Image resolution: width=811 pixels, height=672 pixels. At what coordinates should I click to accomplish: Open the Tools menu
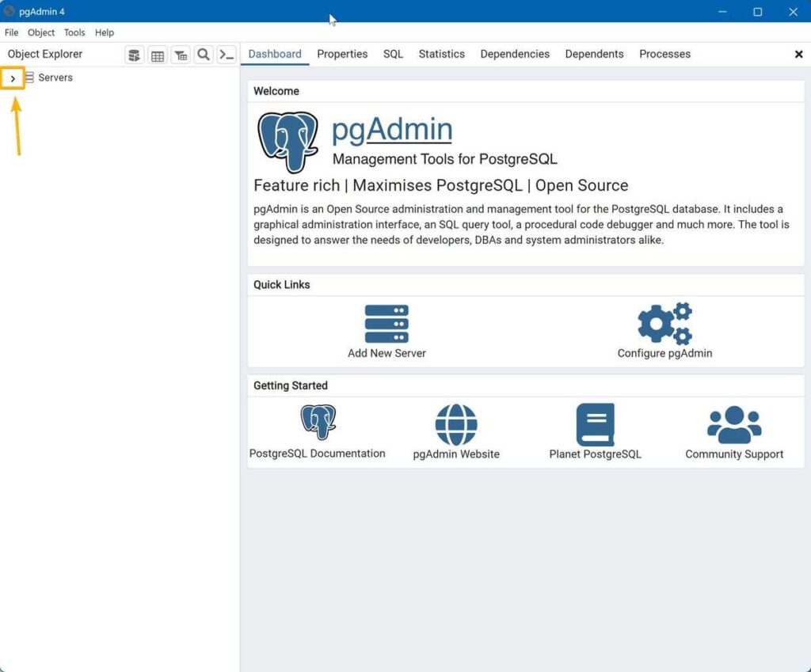74,32
